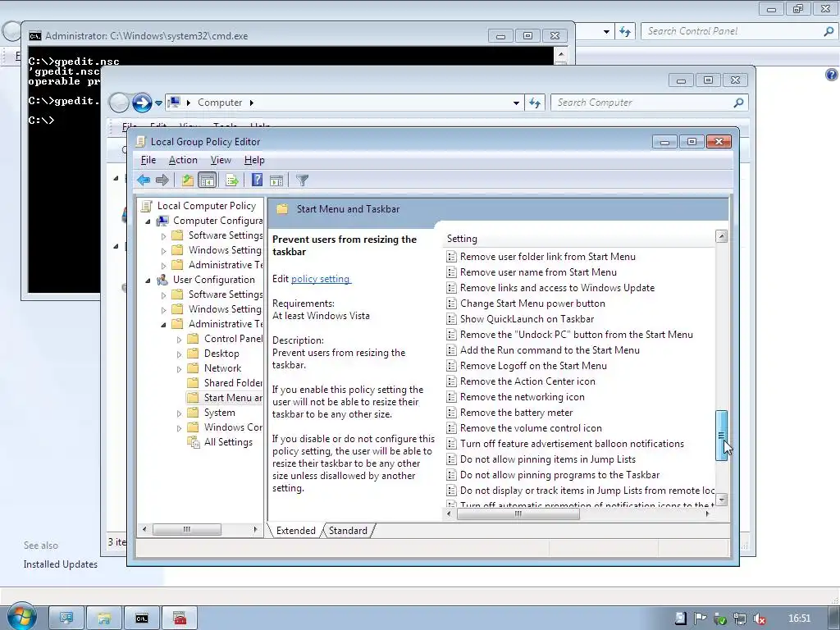This screenshot has height=630, width=840.
Task: Click the Filter funnel toolbar icon
Action: click(x=302, y=180)
